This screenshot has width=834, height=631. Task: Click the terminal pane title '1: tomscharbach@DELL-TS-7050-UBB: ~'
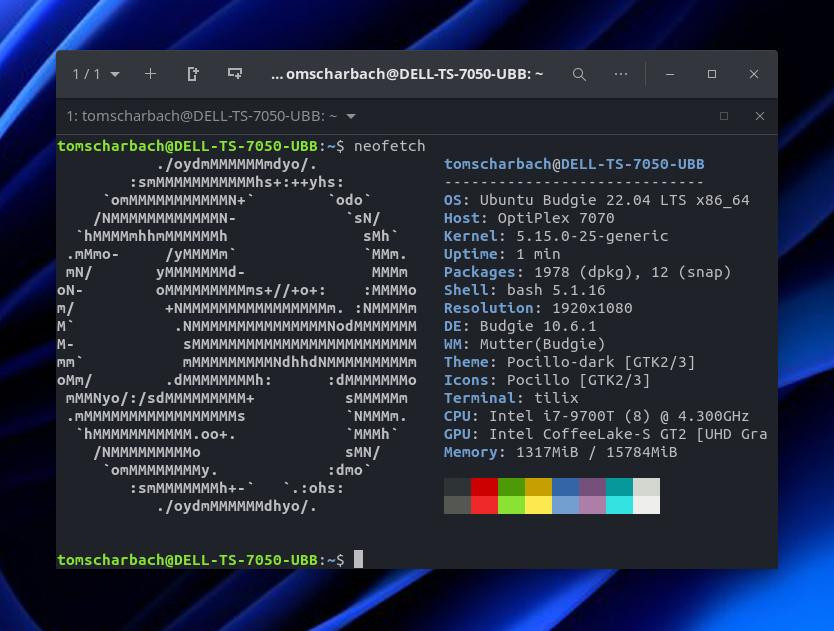click(x=201, y=116)
